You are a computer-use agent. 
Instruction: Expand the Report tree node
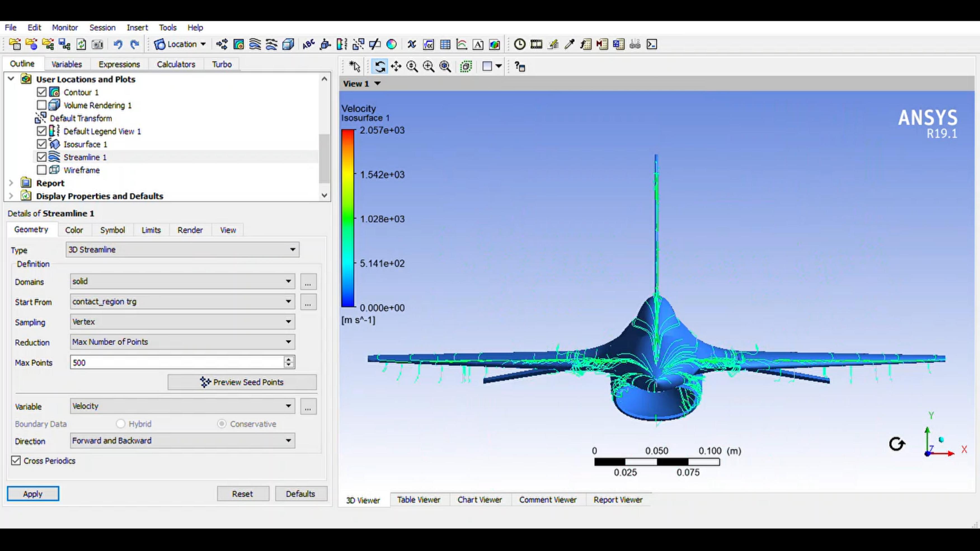tap(11, 183)
